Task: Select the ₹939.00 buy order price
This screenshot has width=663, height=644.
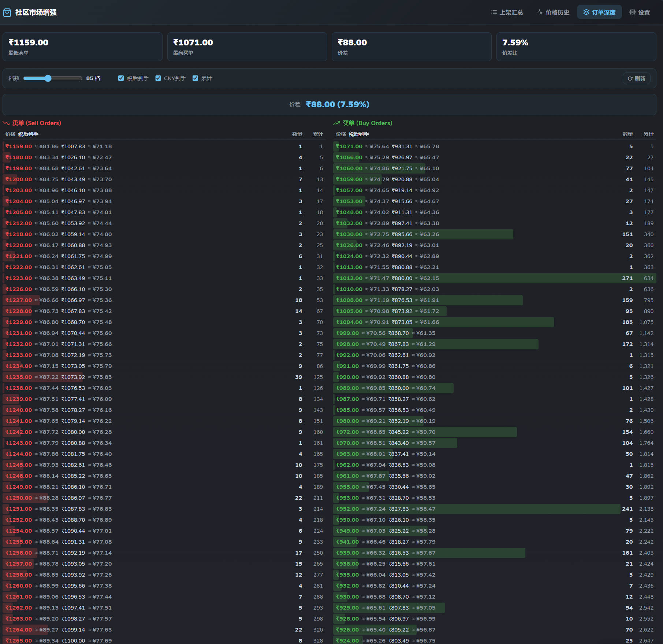Action: [x=347, y=553]
